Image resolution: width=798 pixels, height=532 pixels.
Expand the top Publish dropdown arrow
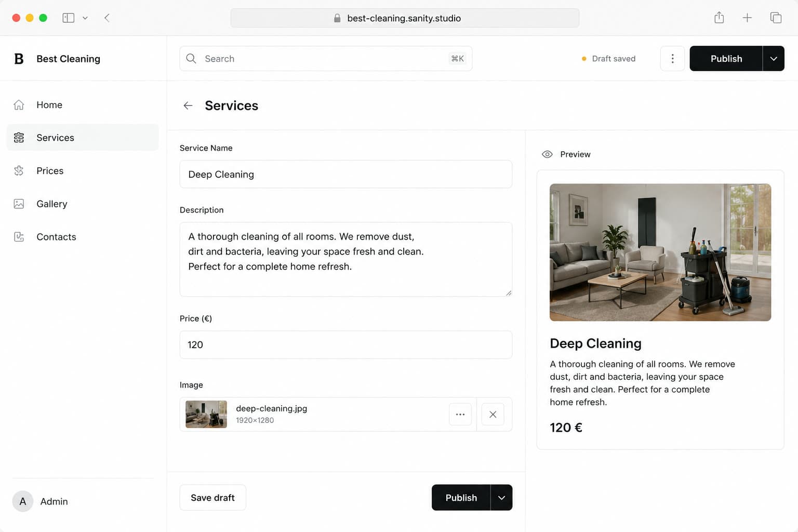click(774, 59)
